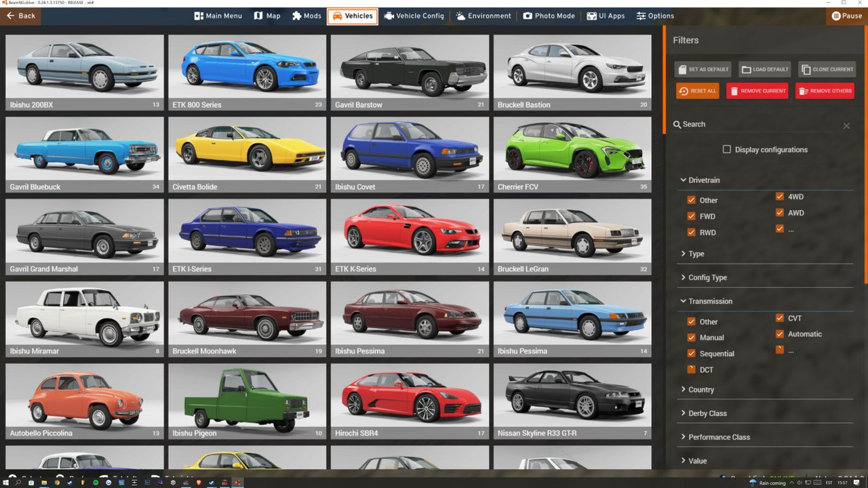868x488 pixels.
Task: Select the Civetta Bolide vehicle
Action: point(248,155)
